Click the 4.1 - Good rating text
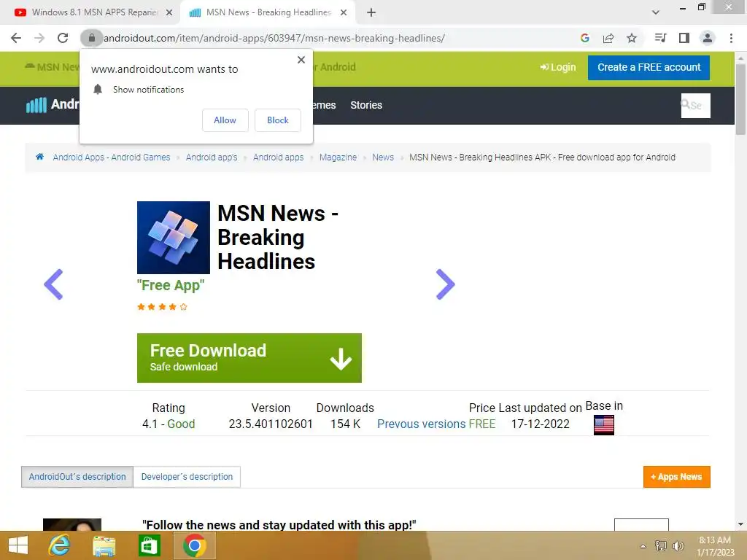747x560 pixels. click(169, 424)
